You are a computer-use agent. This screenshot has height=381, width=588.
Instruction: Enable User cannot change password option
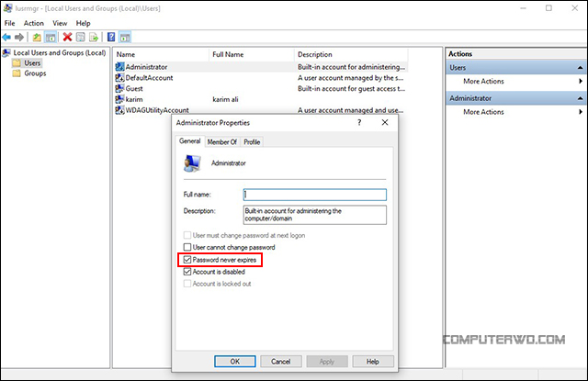(187, 248)
